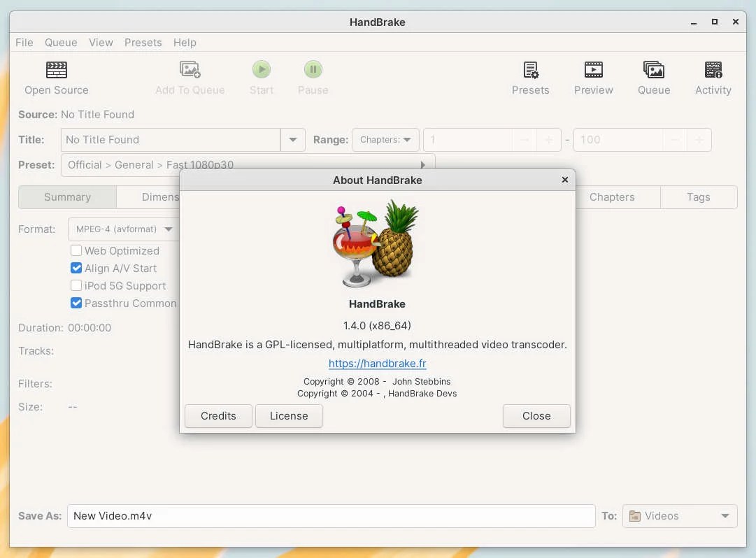Increment the ending chapter stepper
The width and height of the screenshot is (756, 558).
coord(699,140)
